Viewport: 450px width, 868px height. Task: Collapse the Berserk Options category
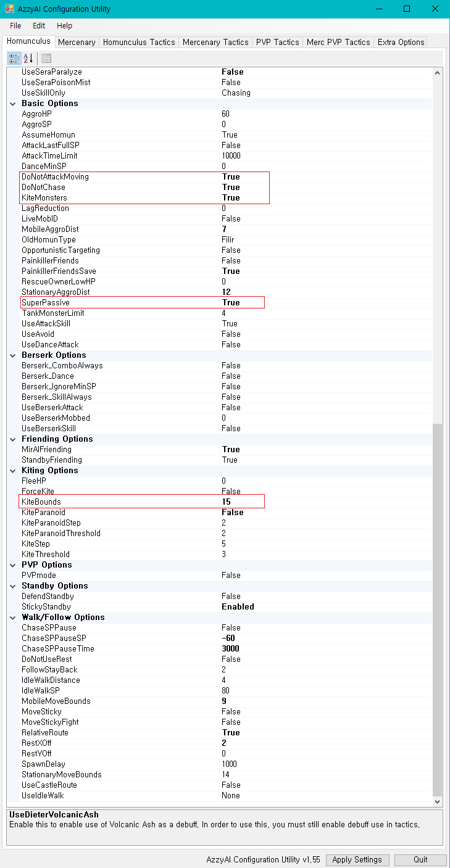point(13,355)
